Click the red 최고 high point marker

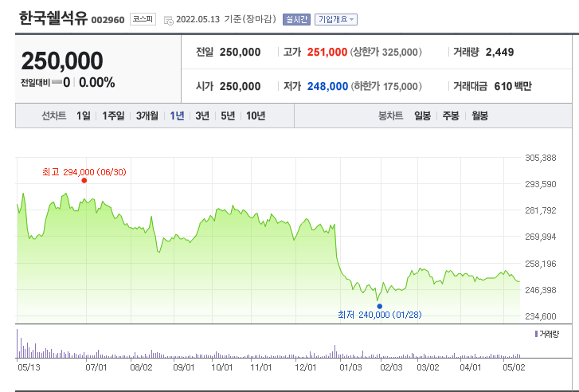pos(84,180)
